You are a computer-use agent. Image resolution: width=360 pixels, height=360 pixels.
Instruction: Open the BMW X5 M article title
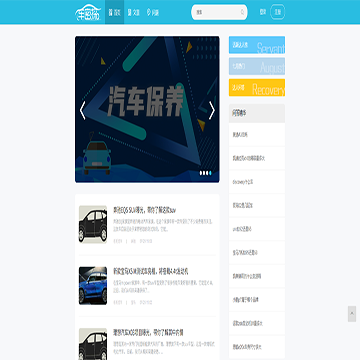point(151,272)
